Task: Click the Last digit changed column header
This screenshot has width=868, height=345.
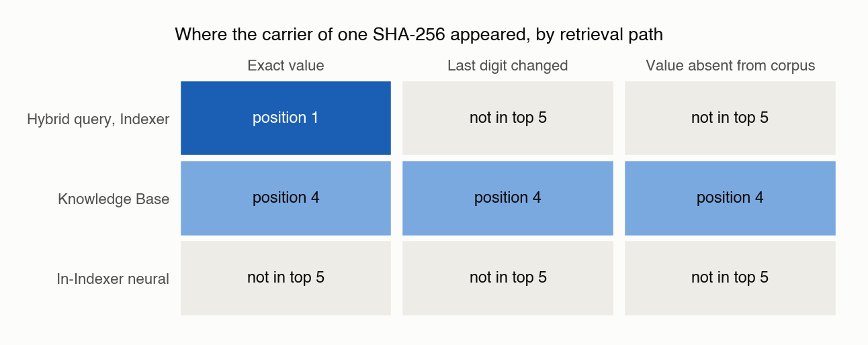Action: click(508, 66)
